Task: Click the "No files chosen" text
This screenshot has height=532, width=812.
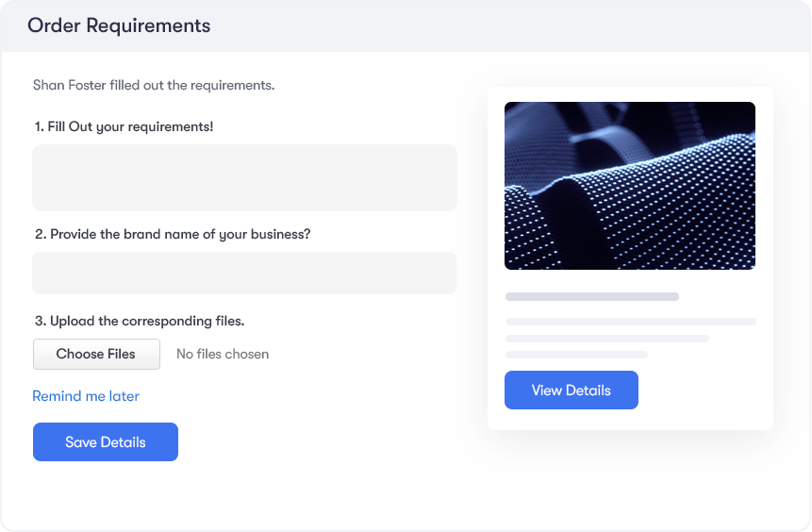Action: (223, 355)
